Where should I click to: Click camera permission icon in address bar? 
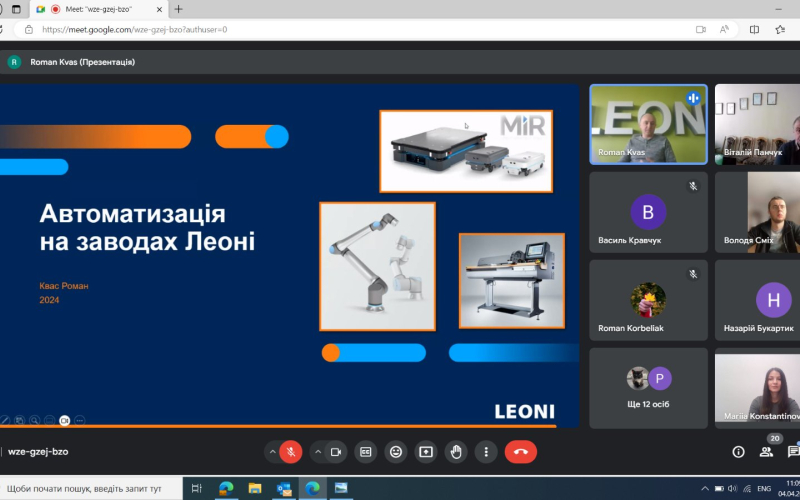pos(701,30)
